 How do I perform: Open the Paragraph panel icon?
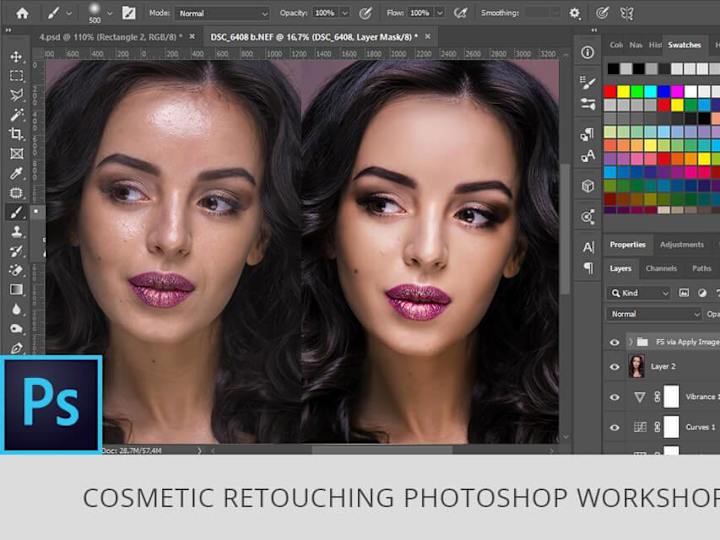pos(588,268)
